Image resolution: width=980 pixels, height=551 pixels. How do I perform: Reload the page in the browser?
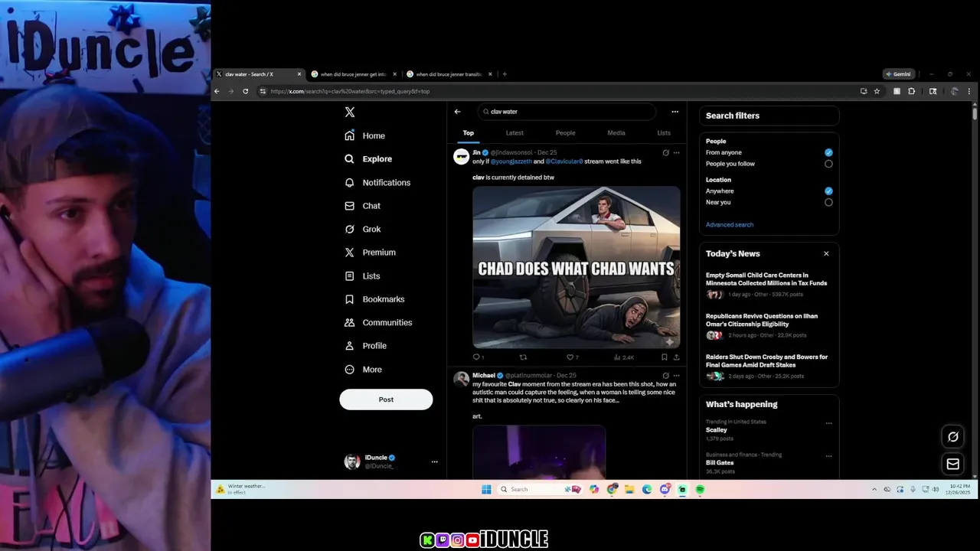(245, 91)
